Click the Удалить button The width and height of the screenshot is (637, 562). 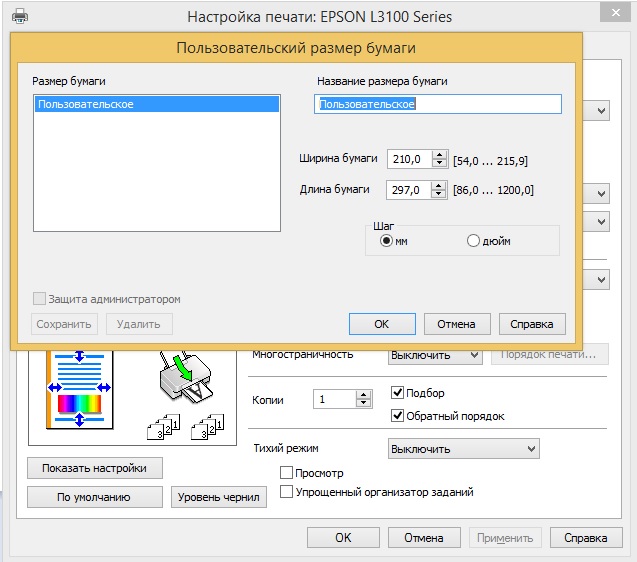(139, 324)
